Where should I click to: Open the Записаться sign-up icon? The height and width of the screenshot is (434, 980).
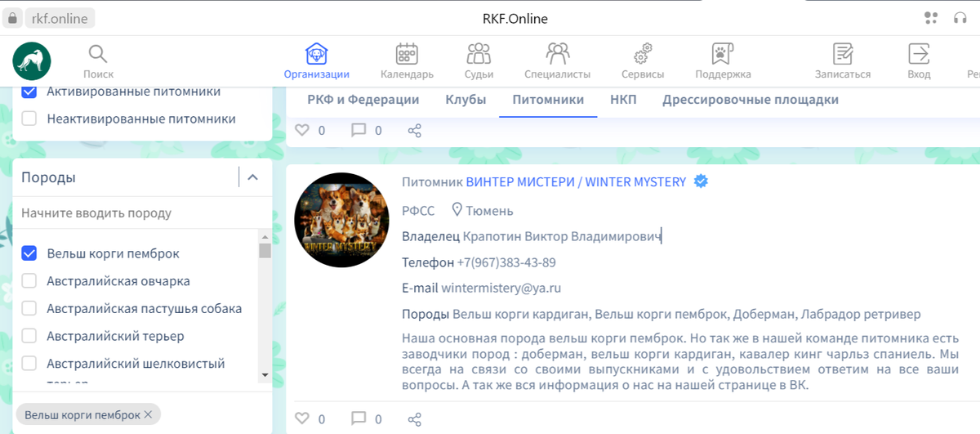coord(843,54)
